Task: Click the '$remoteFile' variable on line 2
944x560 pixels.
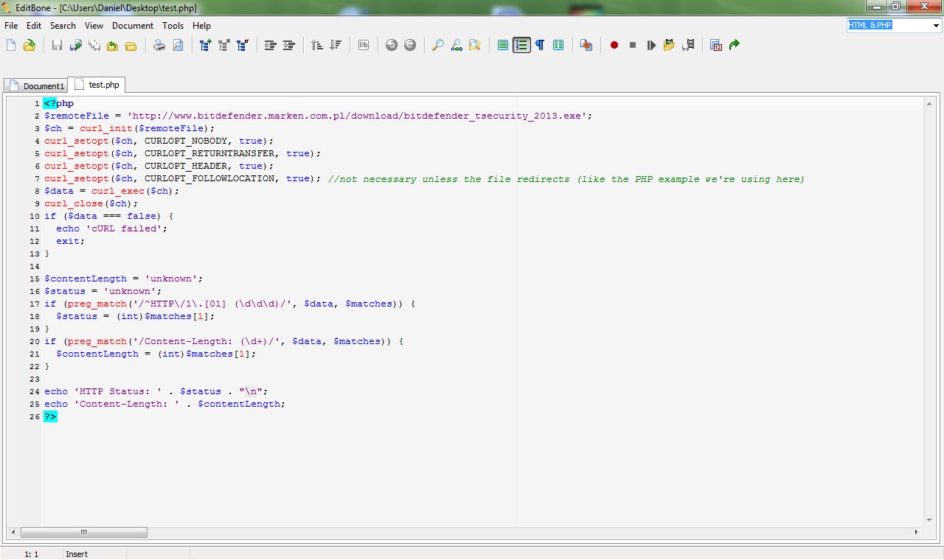Action: pos(77,116)
